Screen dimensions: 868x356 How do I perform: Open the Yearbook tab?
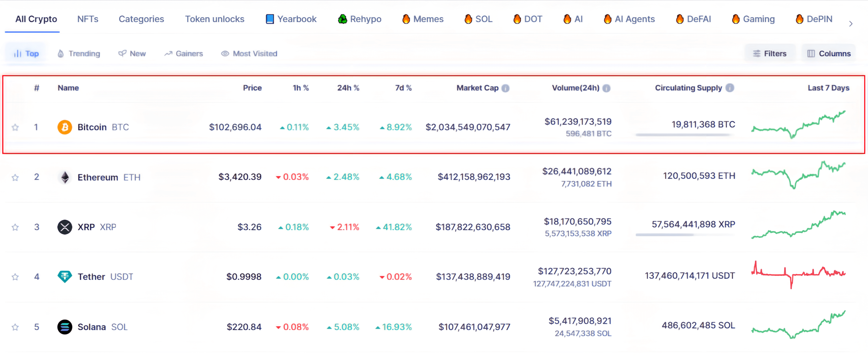tap(291, 19)
